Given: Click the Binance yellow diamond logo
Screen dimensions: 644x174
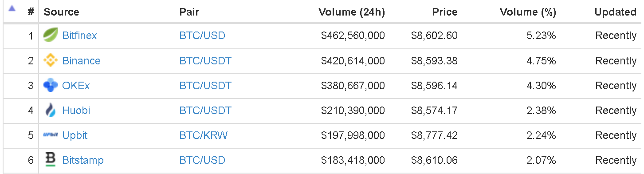Looking at the screenshot, I should coord(51,60).
